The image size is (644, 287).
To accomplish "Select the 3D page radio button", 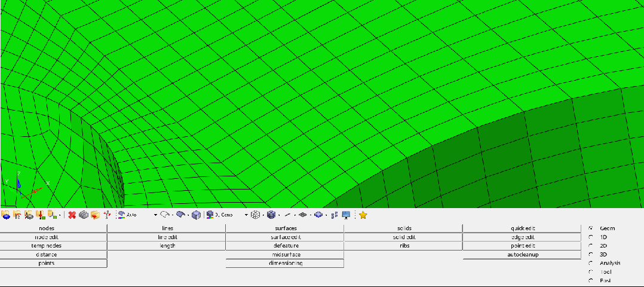I will tap(591, 254).
